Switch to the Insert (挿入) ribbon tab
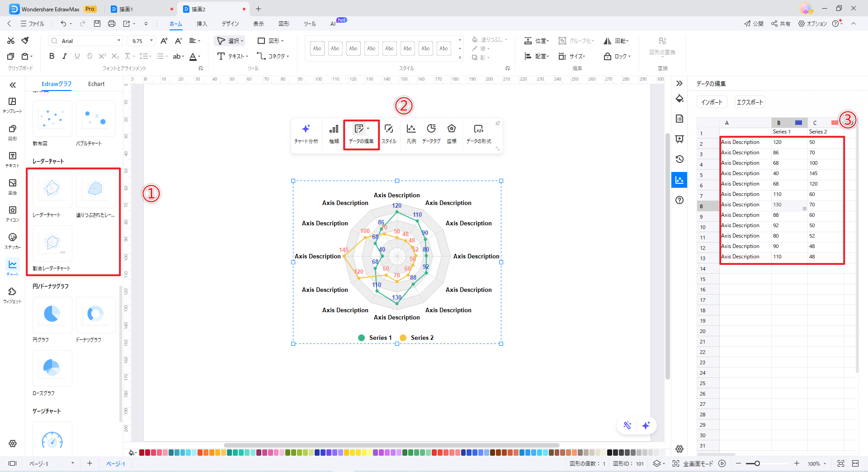 [x=202, y=24]
